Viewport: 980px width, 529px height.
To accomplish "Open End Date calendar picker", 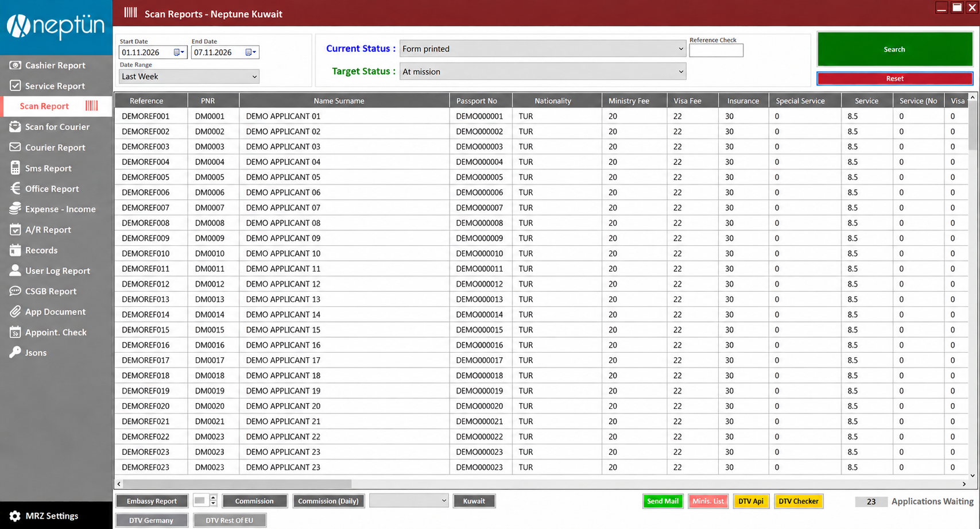I will click(x=251, y=52).
